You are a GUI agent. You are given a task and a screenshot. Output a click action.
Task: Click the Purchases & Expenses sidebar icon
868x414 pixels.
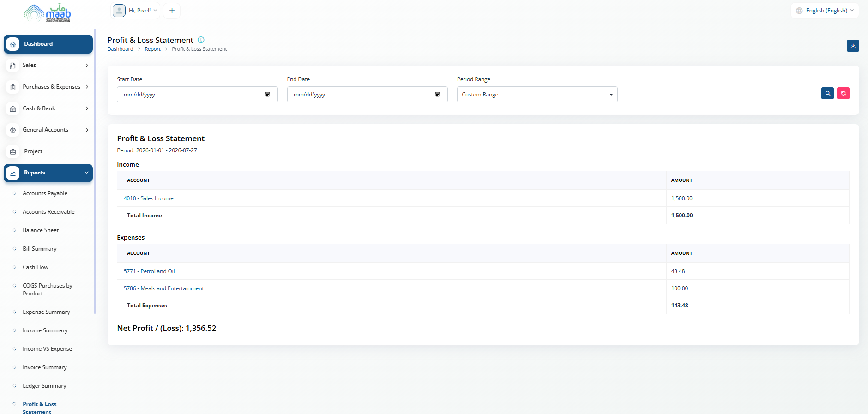point(13,87)
